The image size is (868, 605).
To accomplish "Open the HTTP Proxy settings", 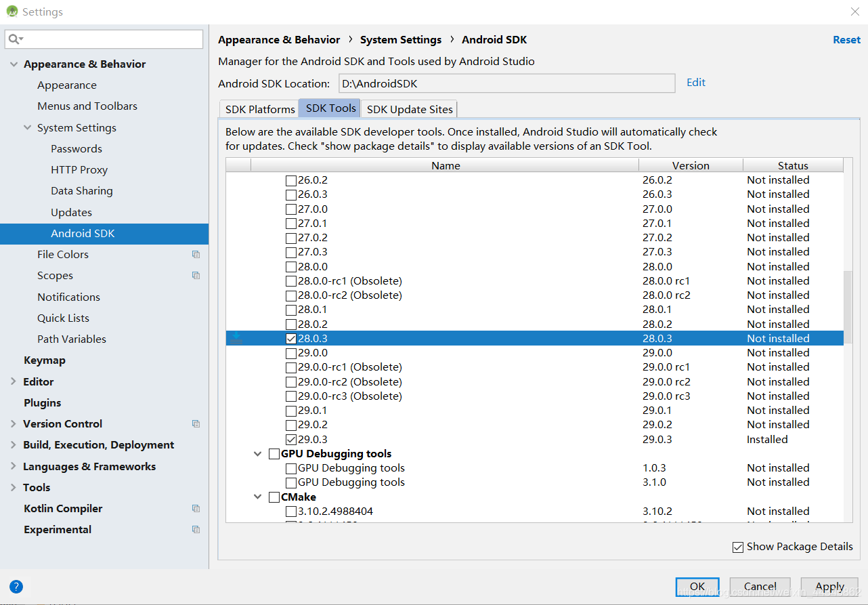I will click(79, 170).
